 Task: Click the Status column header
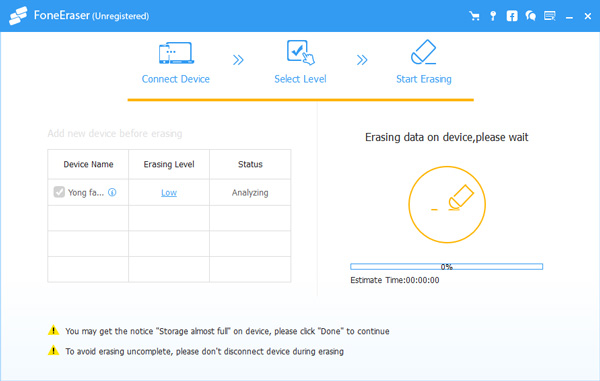point(250,164)
